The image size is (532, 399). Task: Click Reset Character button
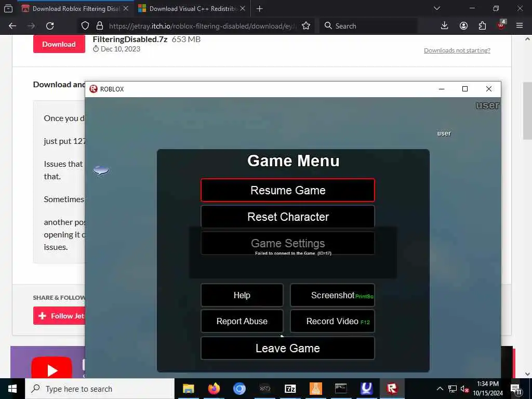pyautogui.click(x=288, y=217)
